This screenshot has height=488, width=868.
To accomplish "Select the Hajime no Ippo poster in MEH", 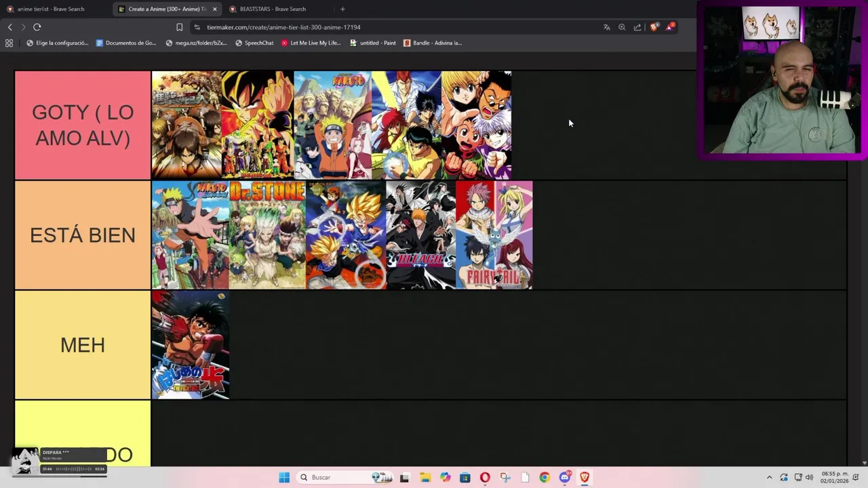I will tap(191, 345).
